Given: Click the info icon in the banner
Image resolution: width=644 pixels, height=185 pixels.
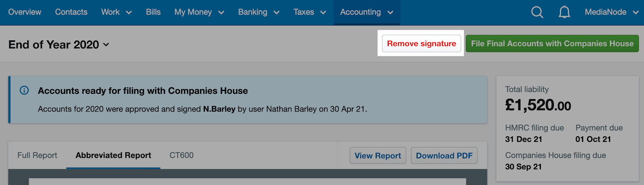Looking at the screenshot, I should coord(24,90).
